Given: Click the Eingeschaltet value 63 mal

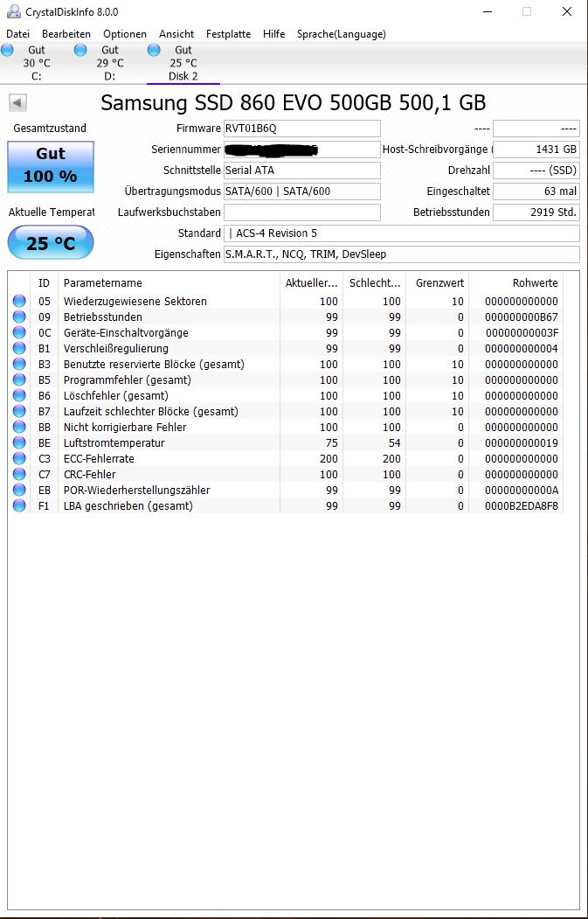Looking at the screenshot, I should tap(536, 191).
